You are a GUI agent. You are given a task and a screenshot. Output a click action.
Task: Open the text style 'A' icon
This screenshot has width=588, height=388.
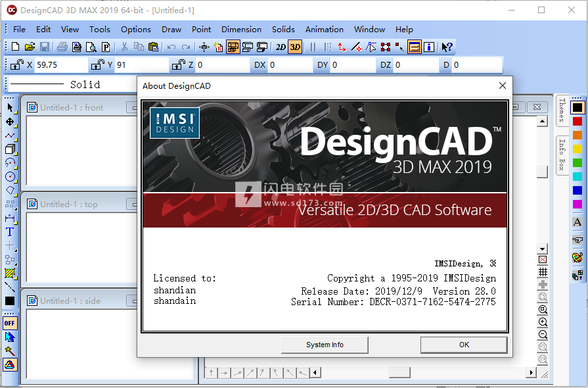point(577,222)
